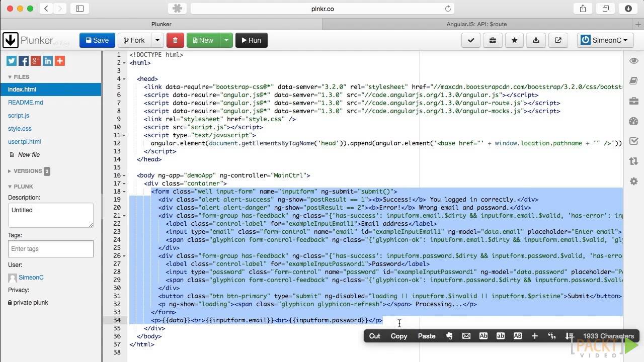644x362 pixels.
Task: Click the Description text box
Action: [51, 215]
